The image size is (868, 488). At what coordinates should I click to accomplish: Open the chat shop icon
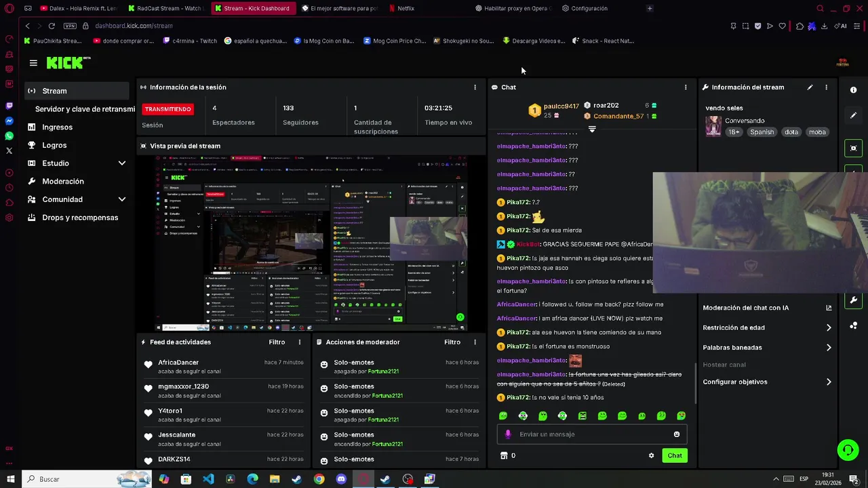tap(504, 455)
